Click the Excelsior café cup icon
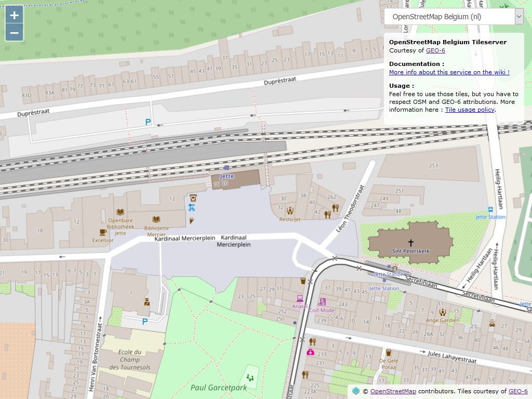Image resolution: width=532 pixels, height=399 pixels. point(103,232)
